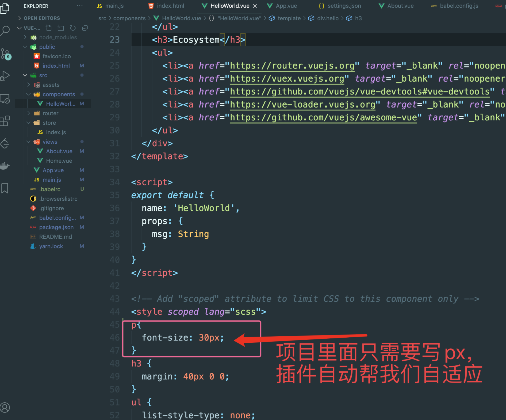Close the HelloWorld.vue tab

point(255,6)
